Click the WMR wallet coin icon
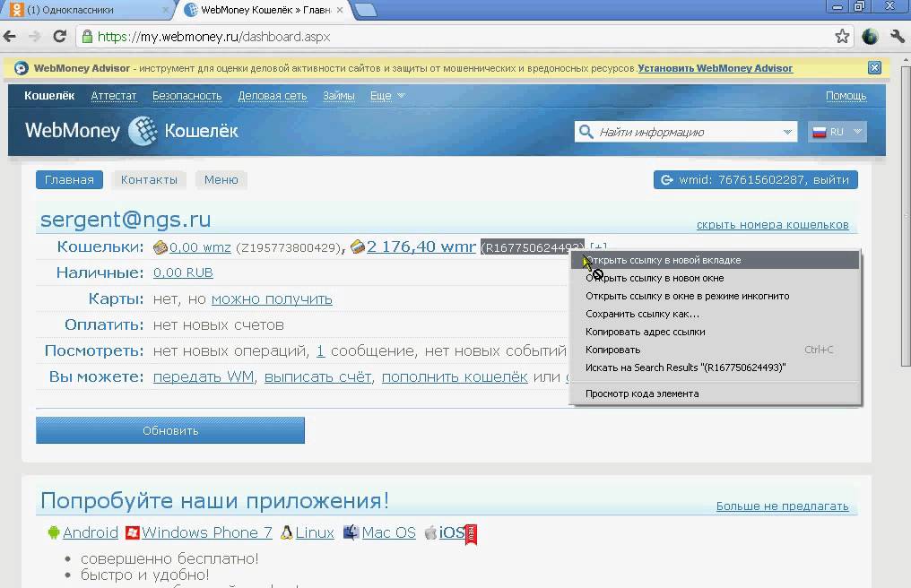 coord(358,246)
